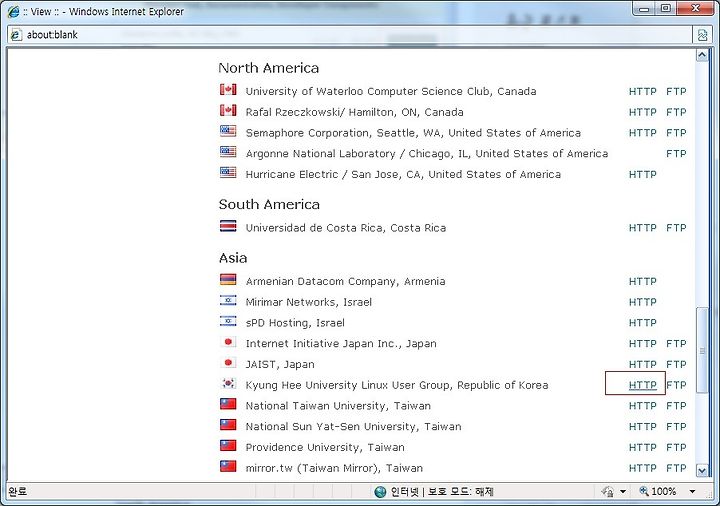Click the North America heading text
720x506 pixels.
tap(269, 68)
